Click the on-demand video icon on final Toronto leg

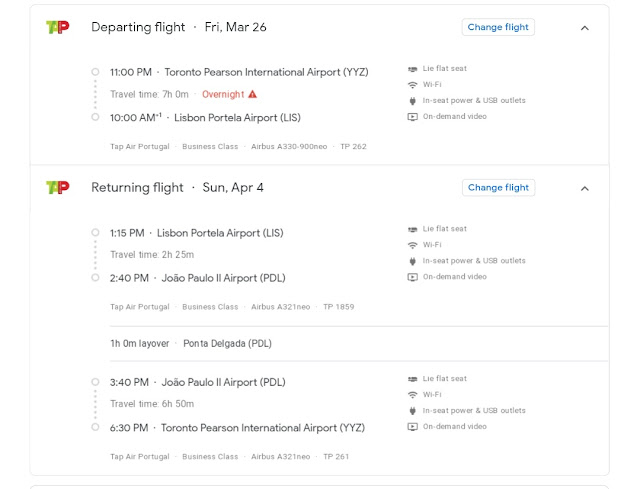pos(412,427)
